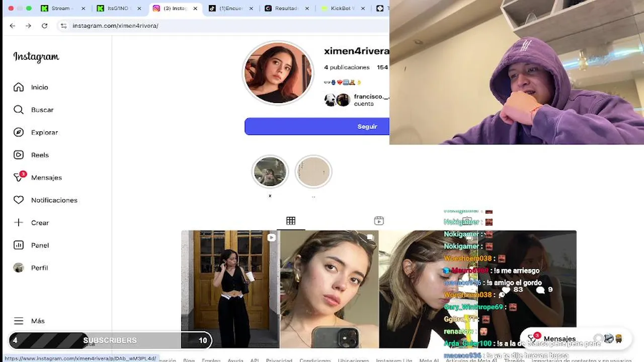Screen dimensions: 644x362
Task: Click ximen4rivera username heading
Action: (357, 51)
